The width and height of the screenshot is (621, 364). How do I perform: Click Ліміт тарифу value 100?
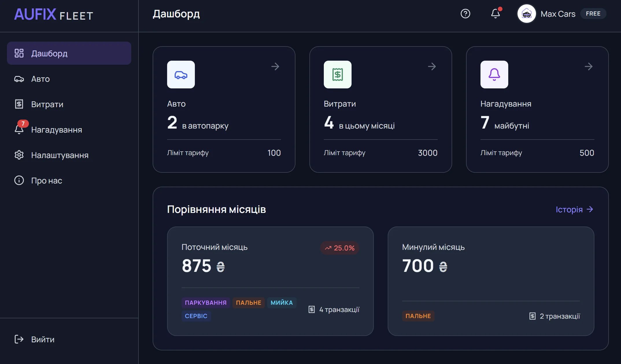click(274, 153)
